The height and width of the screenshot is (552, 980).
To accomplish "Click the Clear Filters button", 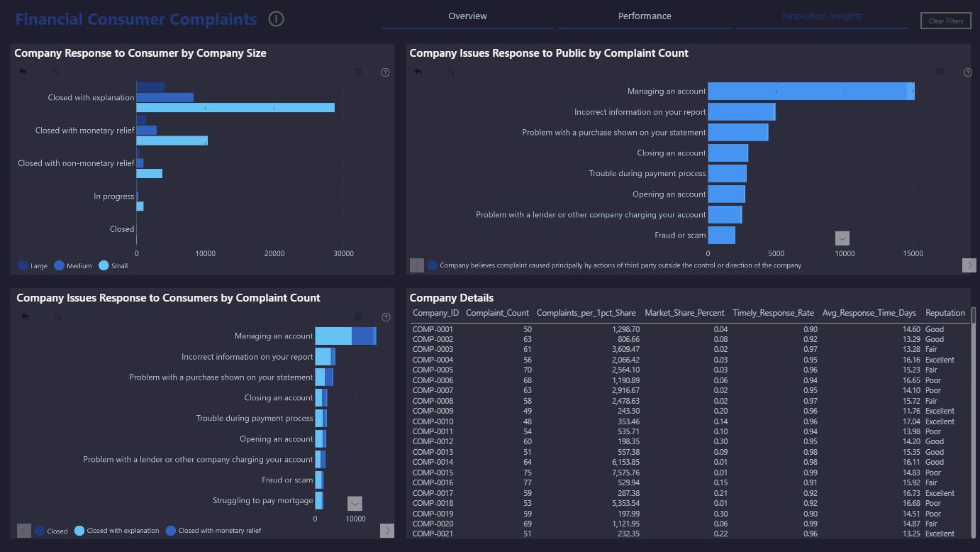I will [x=946, y=21].
